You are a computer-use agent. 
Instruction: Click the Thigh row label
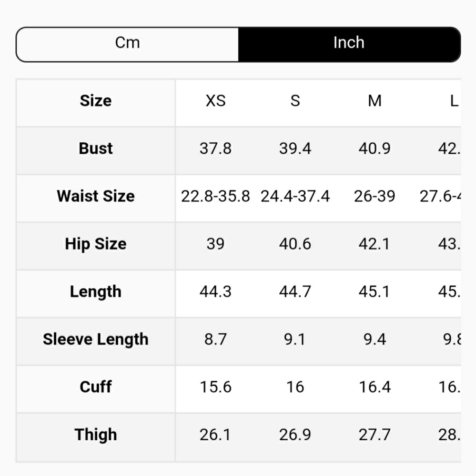coord(96,435)
